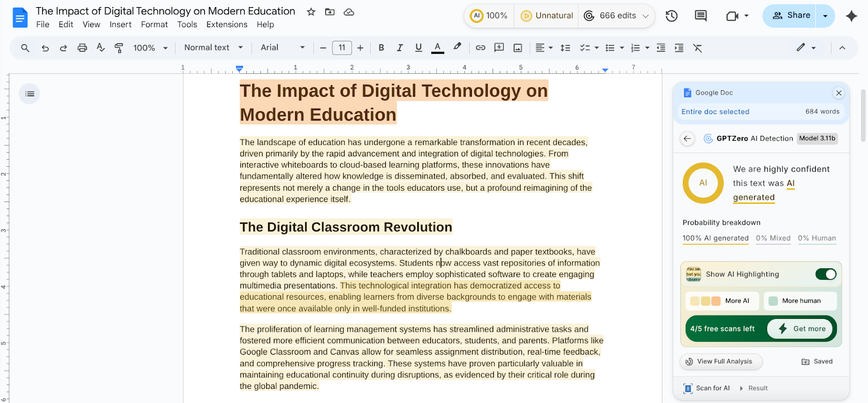The width and height of the screenshot is (868, 403).
Task: Click the insert image icon
Action: click(518, 48)
